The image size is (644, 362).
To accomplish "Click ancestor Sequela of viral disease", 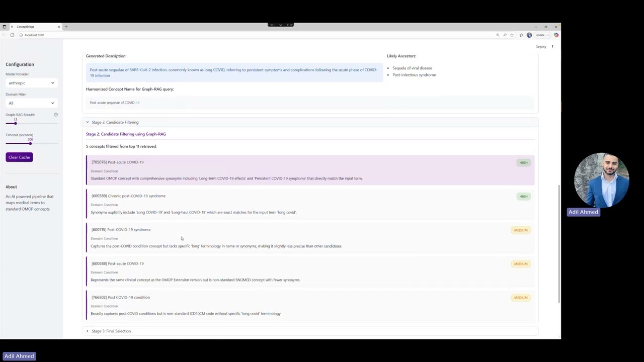I will (412, 68).
